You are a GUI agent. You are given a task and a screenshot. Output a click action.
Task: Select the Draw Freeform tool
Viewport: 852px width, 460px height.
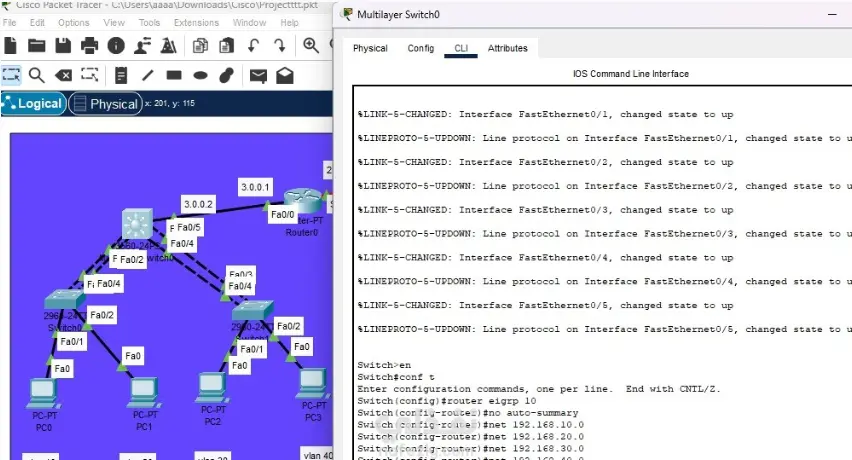(x=227, y=75)
